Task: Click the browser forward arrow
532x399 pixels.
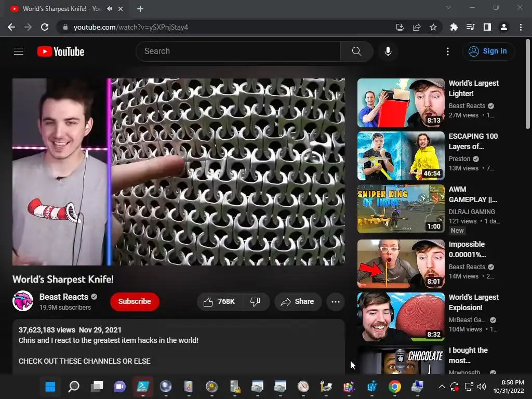Action: coord(28,27)
